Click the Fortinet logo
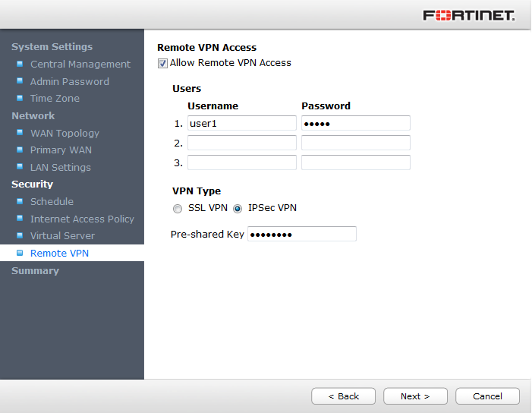532x413 pixels. [x=468, y=15]
